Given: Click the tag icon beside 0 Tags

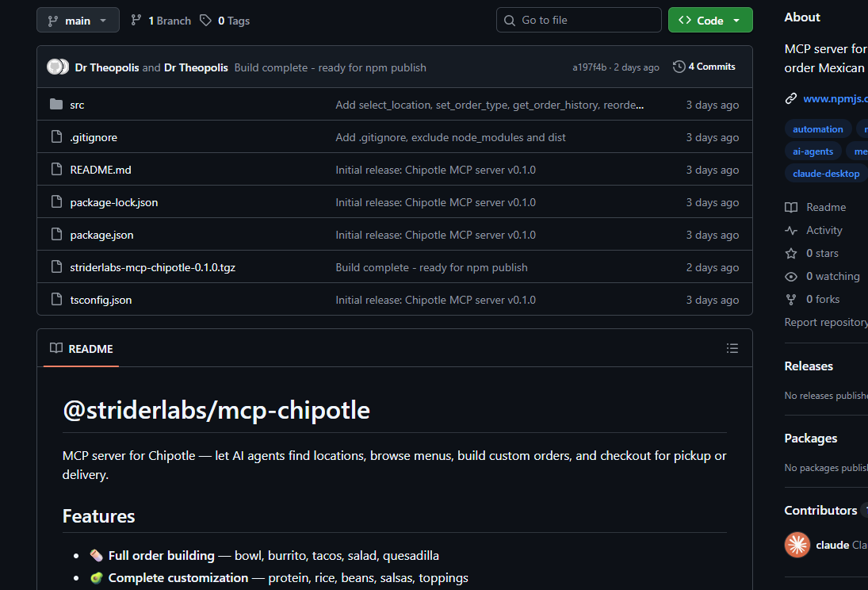Looking at the screenshot, I should coord(205,21).
